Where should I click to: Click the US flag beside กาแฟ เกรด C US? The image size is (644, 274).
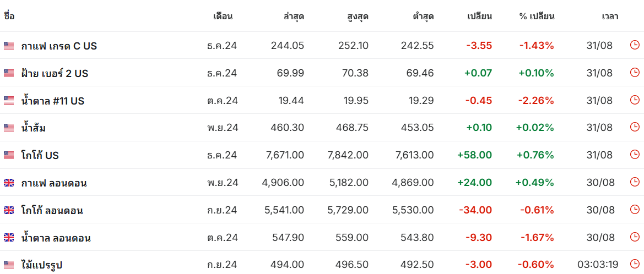tap(9, 46)
